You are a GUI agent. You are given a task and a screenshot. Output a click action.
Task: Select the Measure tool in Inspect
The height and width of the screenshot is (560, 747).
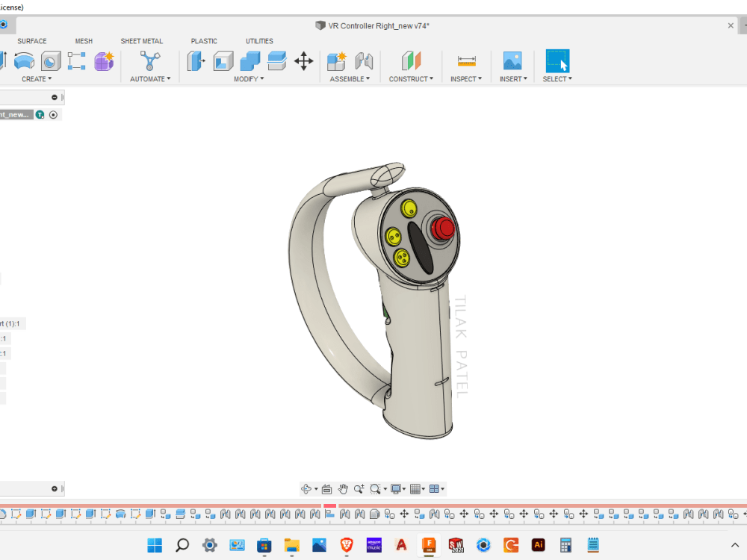click(x=466, y=61)
